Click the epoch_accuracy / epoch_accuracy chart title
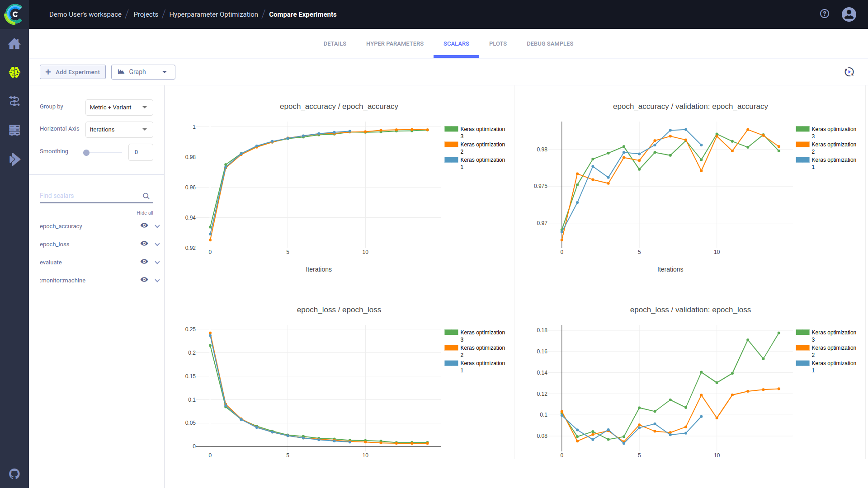This screenshot has width=868, height=488. click(x=339, y=107)
